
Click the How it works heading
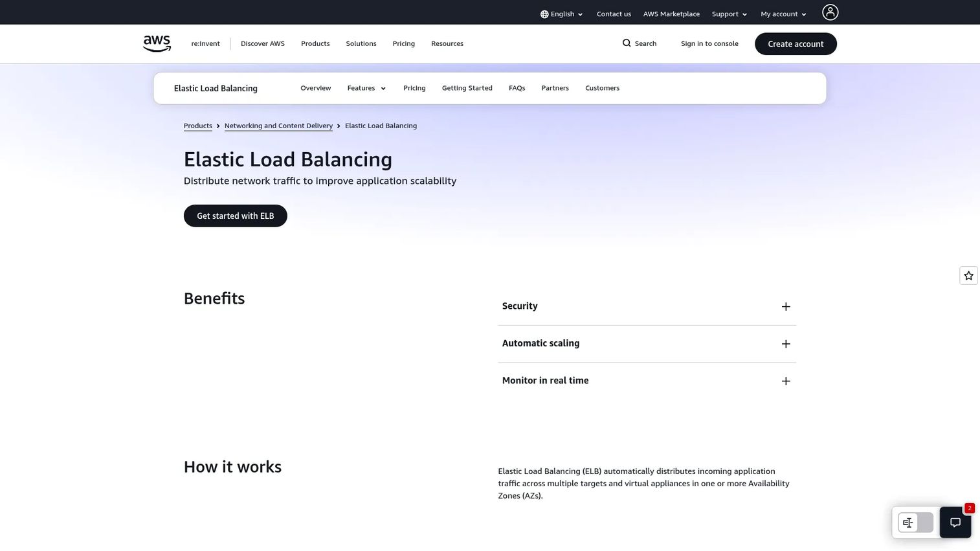click(232, 467)
